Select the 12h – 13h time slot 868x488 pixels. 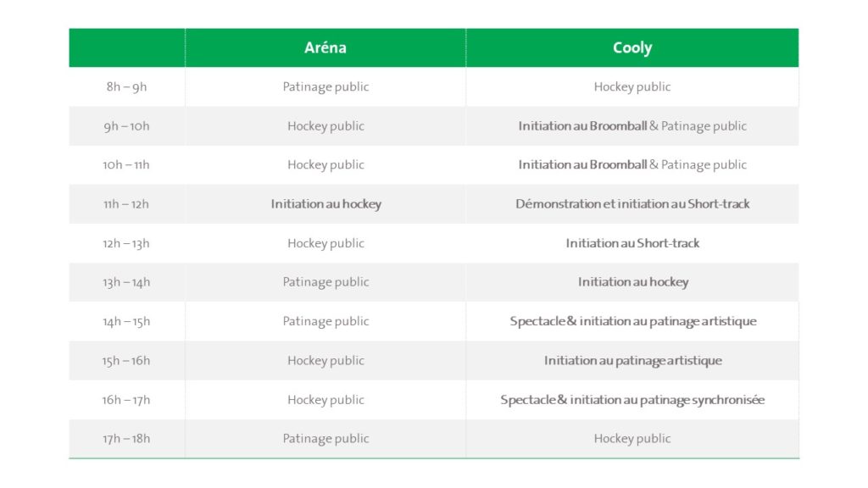126,243
